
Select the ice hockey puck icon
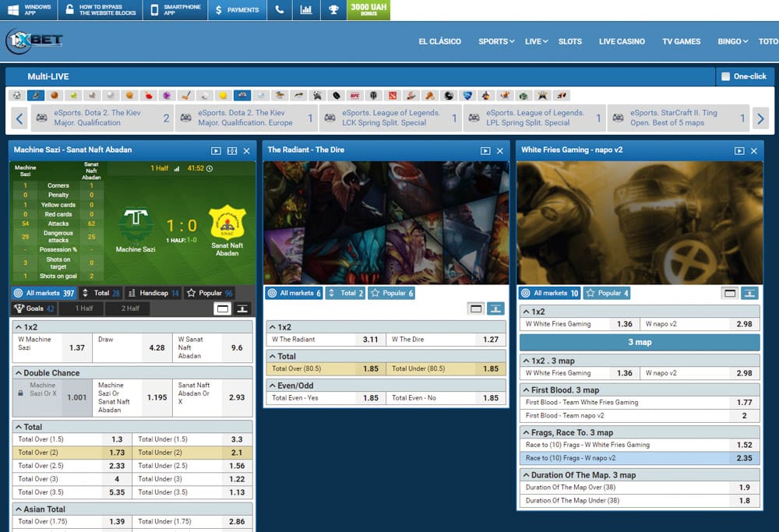tap(336, 95)
